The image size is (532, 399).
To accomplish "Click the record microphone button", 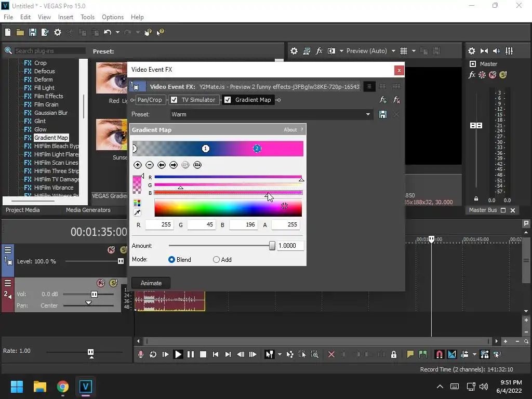I will tap(140, 354).
